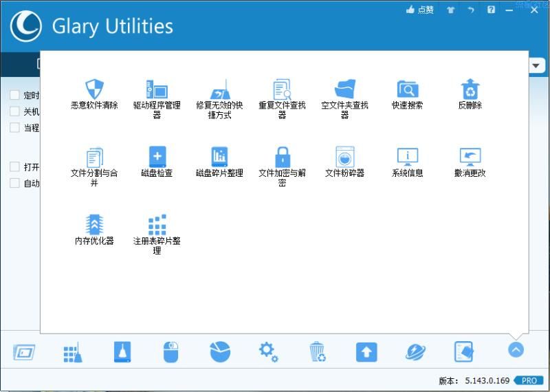The width and height of the screenshot is (550, 392).
Task: Minimize the Glary Utilities window
Action: (x=509, y=10)
